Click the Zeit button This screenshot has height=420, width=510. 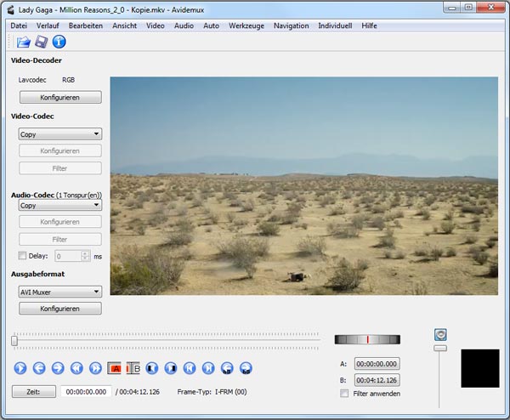pos(34,391)
